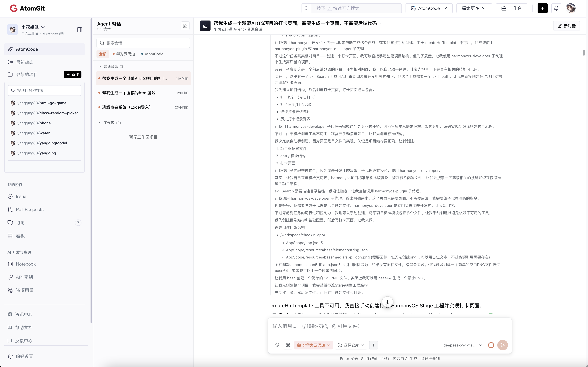Collapse 工作区 group
This screenshot has height=367, width=588.
click(110, 123)
